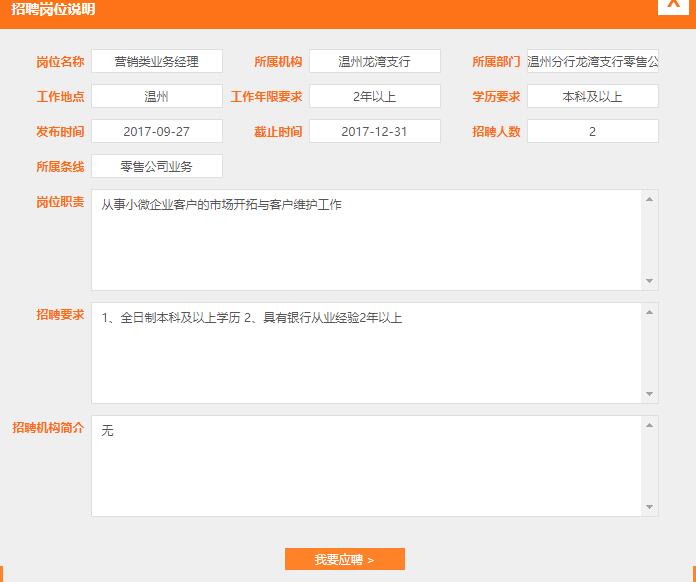Click the 发布时间 field 2017-09-27
Image resolution: width=696 pixels, height=582 pixels.
coord(156,132)
